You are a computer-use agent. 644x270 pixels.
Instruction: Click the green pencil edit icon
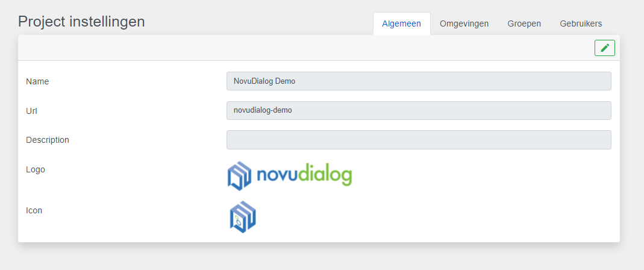pos(605,48)
